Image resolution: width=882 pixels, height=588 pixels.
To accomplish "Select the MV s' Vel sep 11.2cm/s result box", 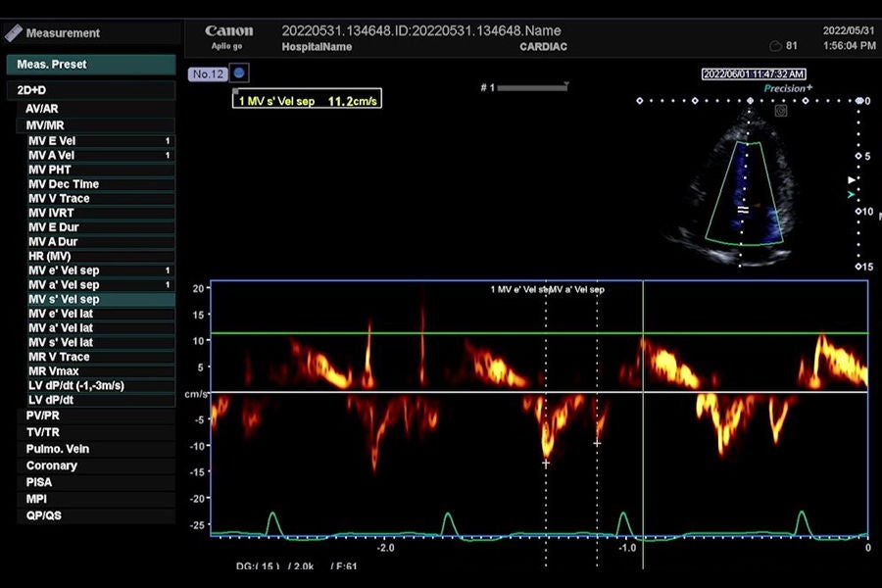I will pyautogui.click(x=307, y=99).
